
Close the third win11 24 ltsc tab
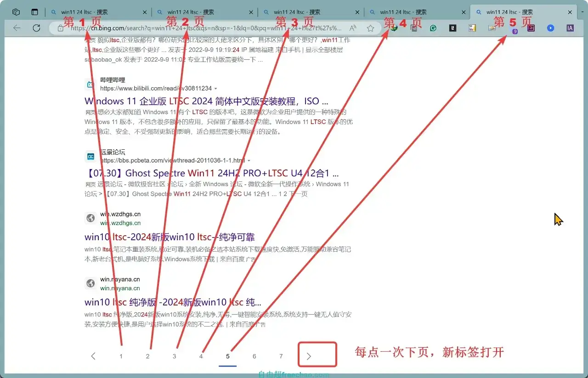coord(357,12)
